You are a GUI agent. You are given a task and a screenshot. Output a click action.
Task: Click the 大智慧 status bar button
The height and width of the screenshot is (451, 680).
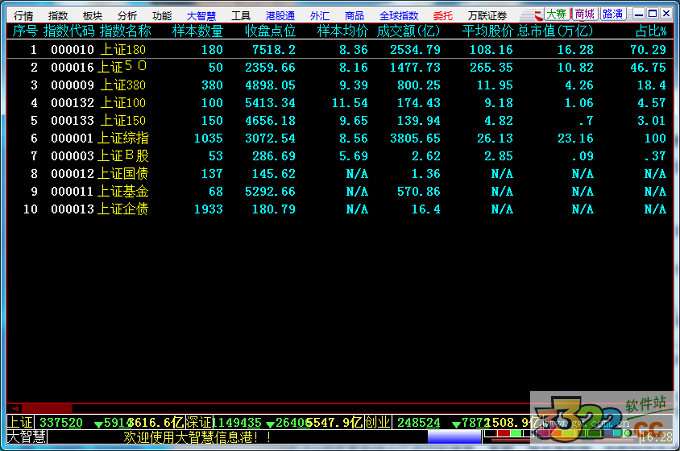pos(27,437)
